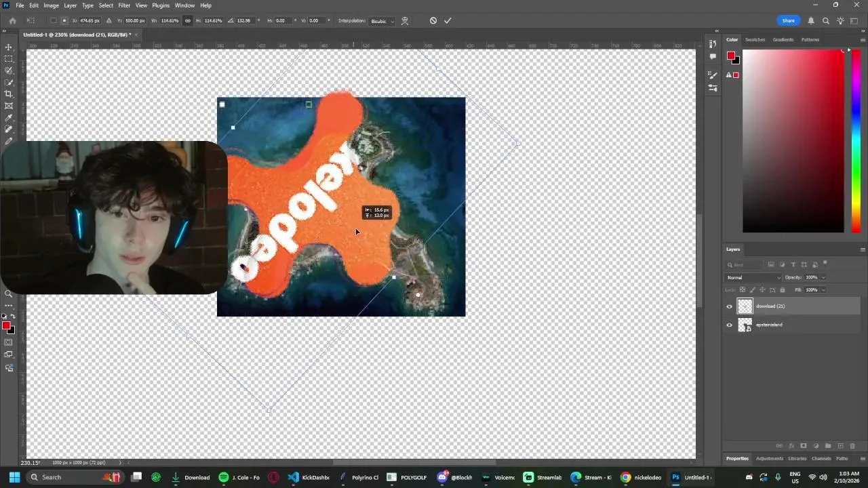Toggle the reference point checkbox
Image resolution: width=868 pixels, height=488 pixels.
coord(54,20)
